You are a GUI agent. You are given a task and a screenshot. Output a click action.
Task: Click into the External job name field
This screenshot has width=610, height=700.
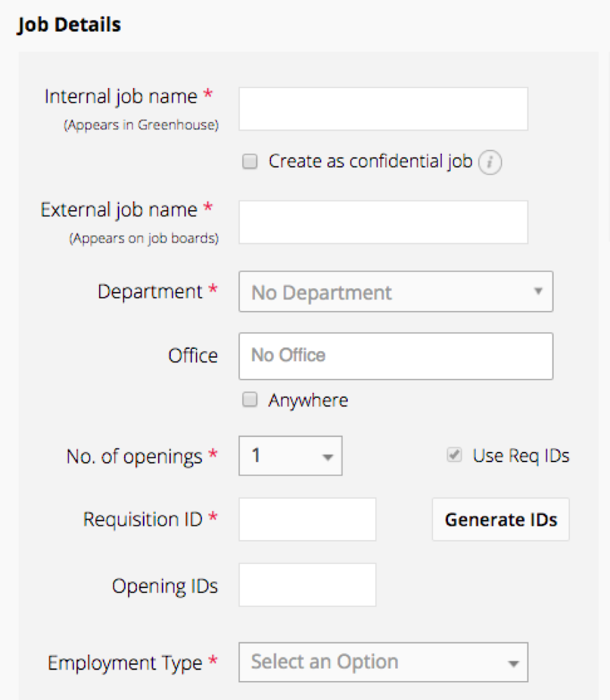[x=383, y=222]
